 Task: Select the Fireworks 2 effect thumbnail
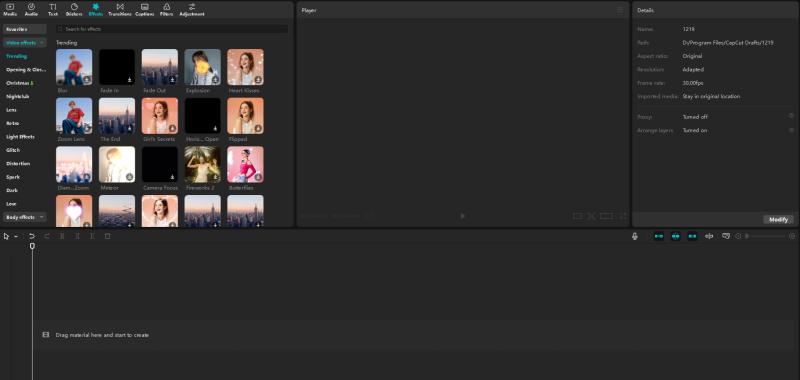pos(203,165)
